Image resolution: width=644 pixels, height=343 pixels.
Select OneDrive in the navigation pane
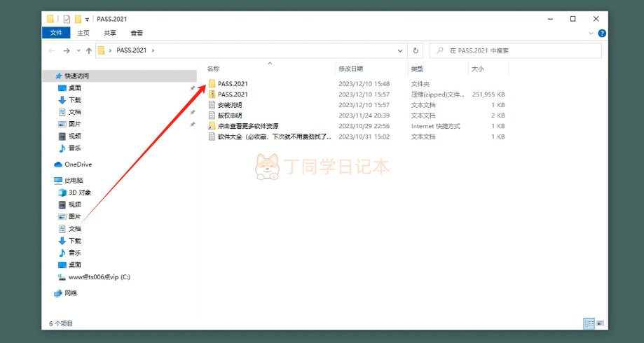pos(78,164)
